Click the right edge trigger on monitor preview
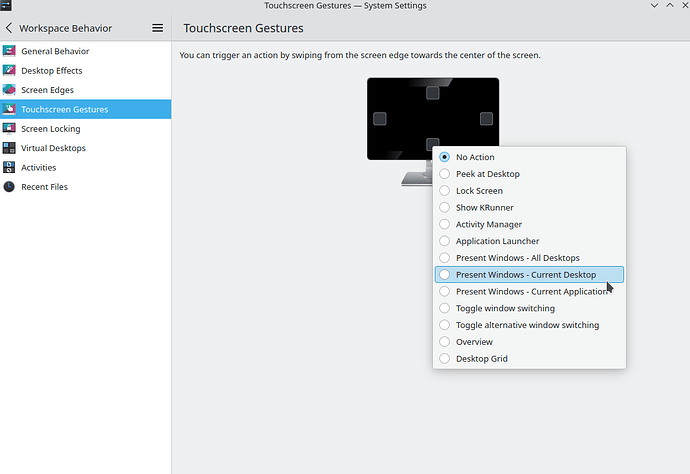This screenshot has height=474, width=690. tap(486, 119)
